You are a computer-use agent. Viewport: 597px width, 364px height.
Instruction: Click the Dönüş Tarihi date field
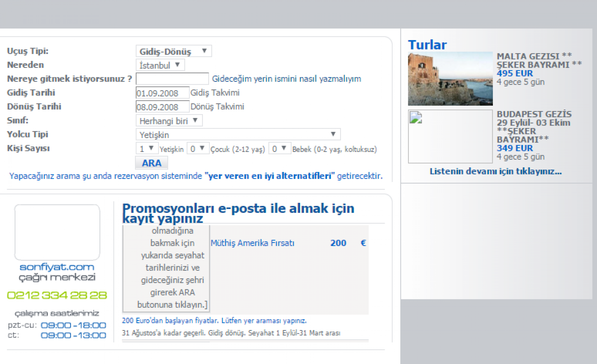click(x=162, y=107)
